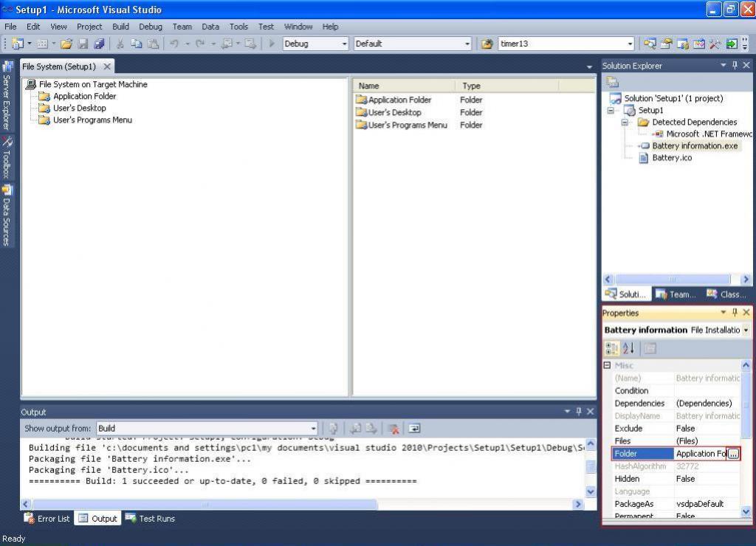This screenshot has height=546, width=756.
Task: Collapse the Detected Dependencies node
Action: 625,122
